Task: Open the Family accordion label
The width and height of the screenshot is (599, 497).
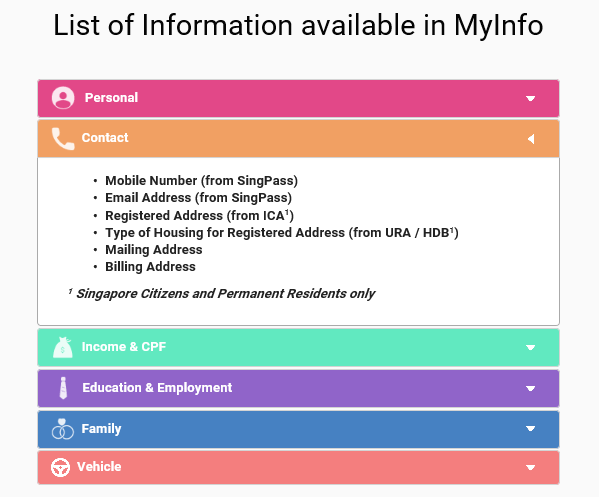Action: [x=101, y=429]
